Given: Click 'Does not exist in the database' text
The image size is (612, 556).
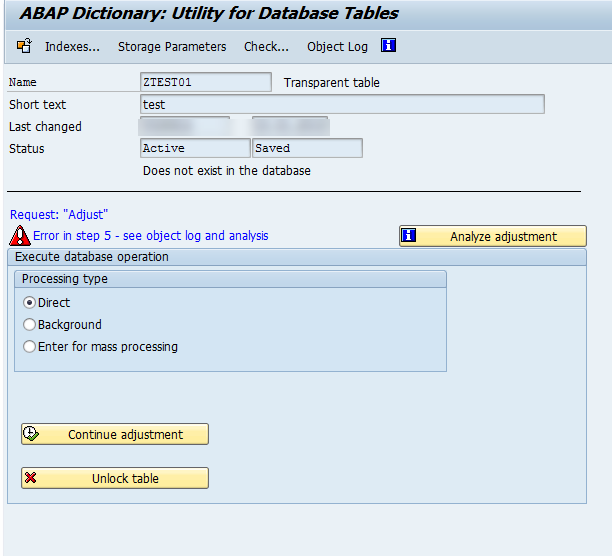Looking at the screenshot, I should point(227,171).
